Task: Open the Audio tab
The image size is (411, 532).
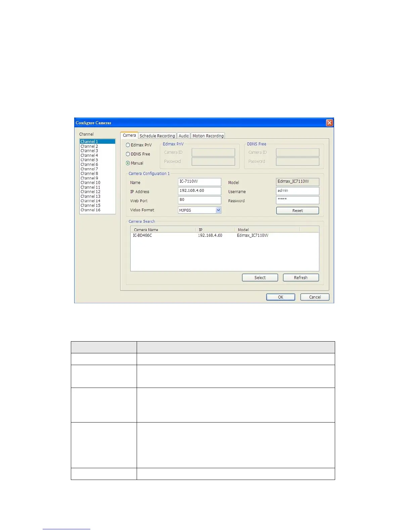Action: (x=184, y=136)
